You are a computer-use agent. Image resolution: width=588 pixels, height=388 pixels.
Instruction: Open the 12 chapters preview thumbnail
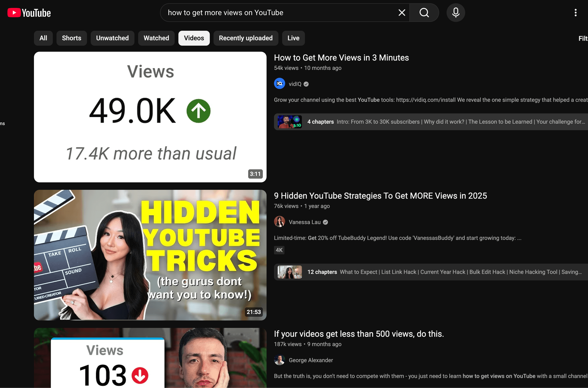(290, 272)
